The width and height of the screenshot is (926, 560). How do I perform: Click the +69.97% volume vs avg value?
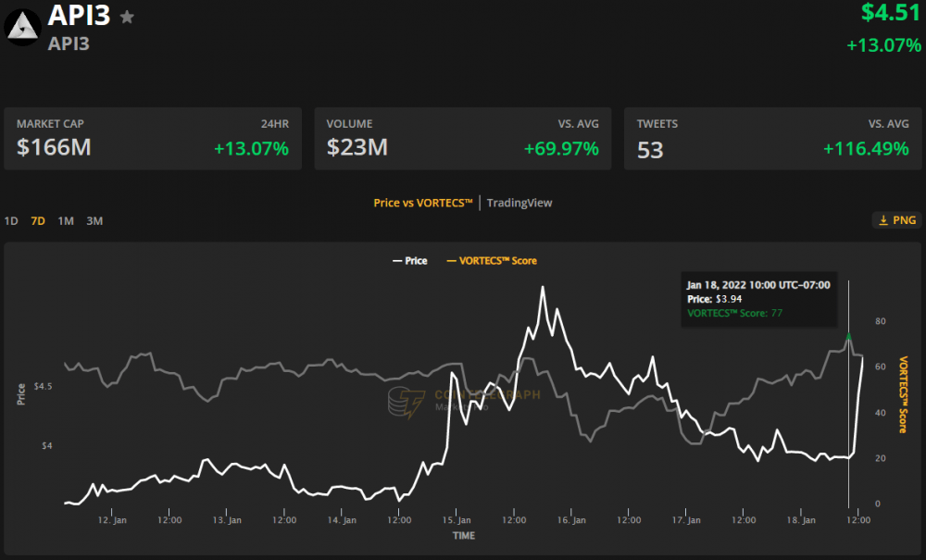click(562, 149)
